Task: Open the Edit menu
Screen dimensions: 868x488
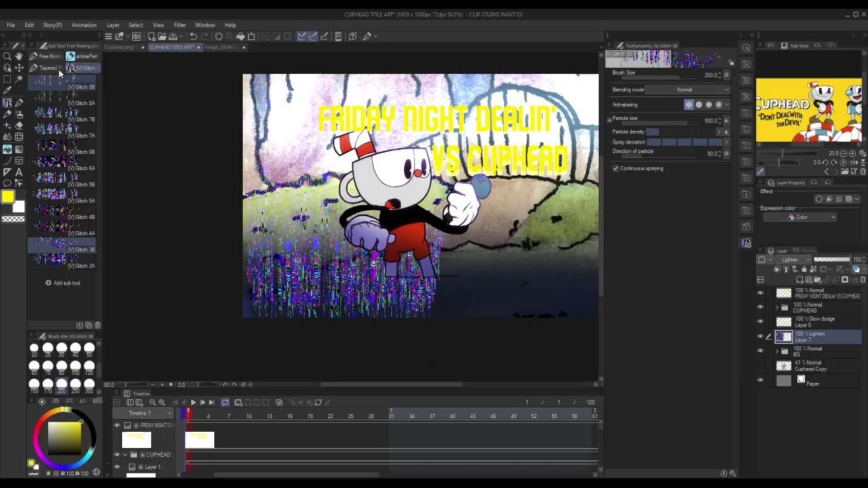Action: tap(29, 25)
